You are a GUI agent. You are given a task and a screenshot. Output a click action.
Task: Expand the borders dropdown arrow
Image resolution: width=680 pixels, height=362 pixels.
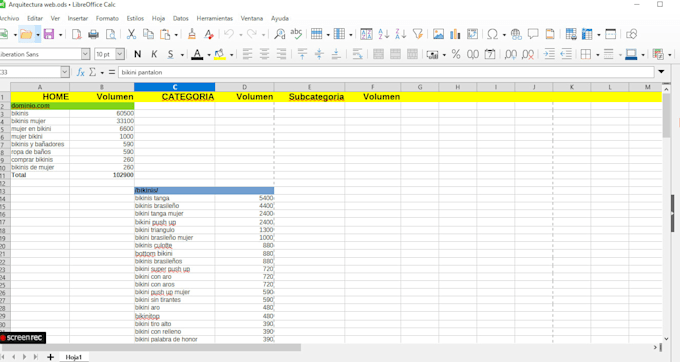point(598,55)
